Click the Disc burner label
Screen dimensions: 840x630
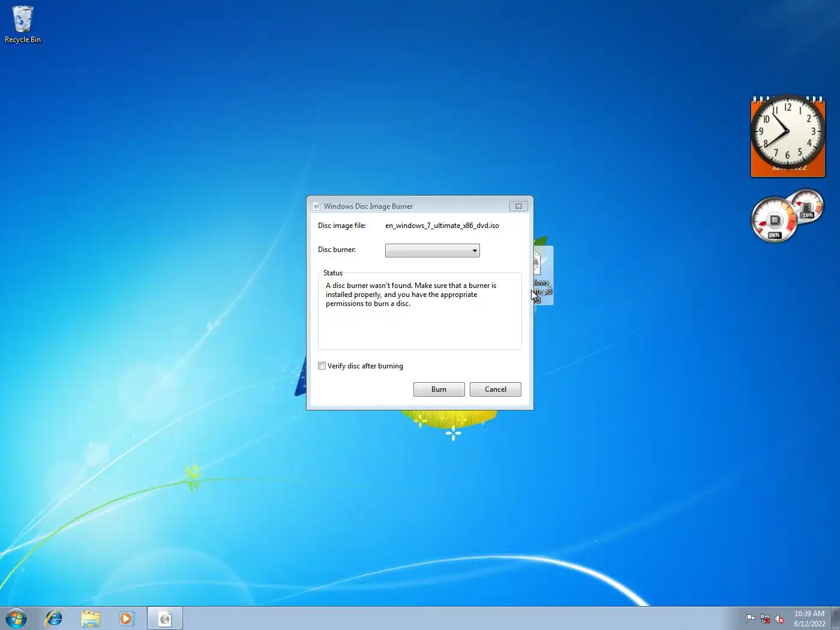[x=337, y=250]
